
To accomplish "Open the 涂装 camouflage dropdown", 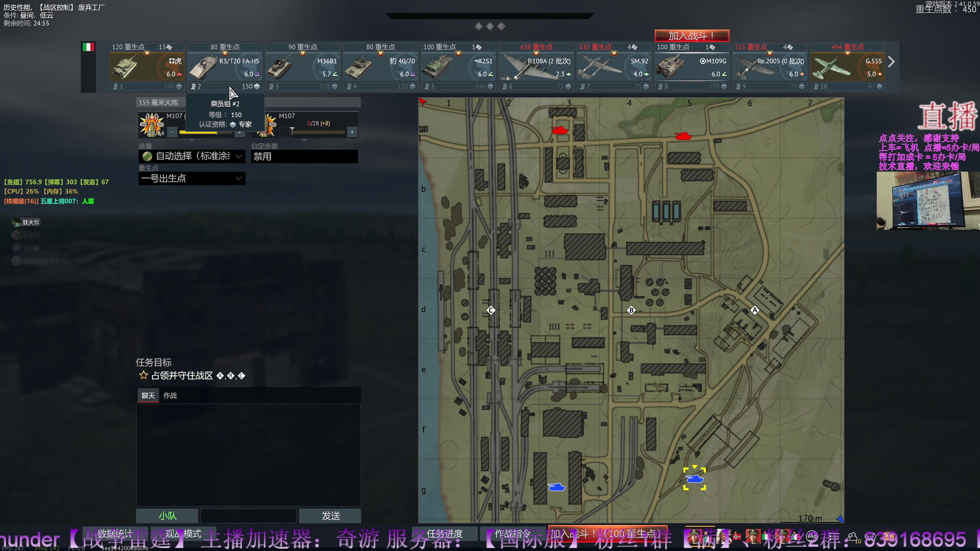I will (192, 156).
